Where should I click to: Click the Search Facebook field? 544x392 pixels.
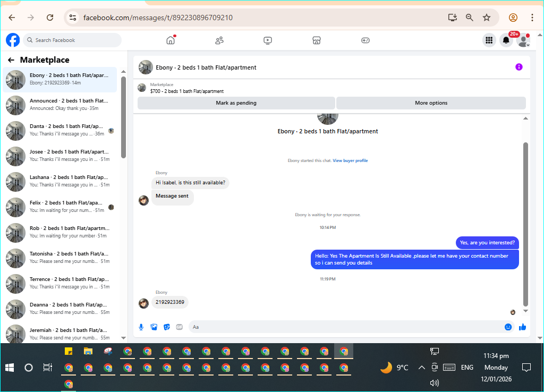pyautogui.click(x=72, y=40)
